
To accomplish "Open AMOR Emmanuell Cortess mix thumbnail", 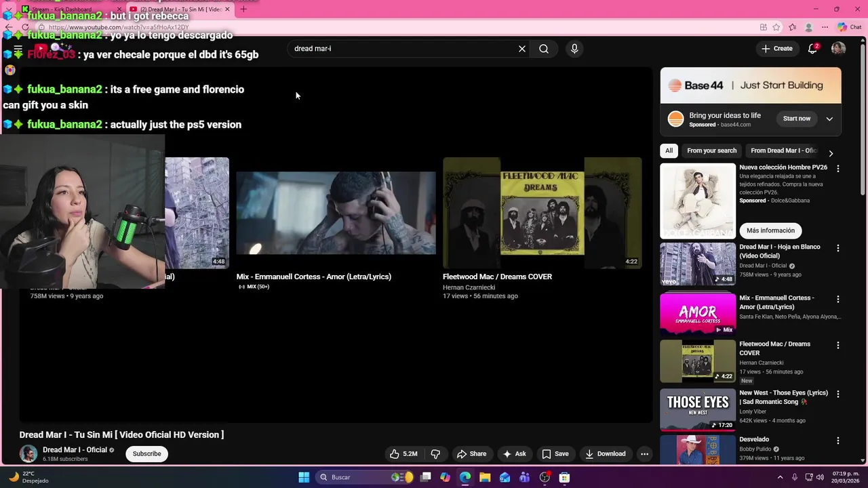I will coord(698,313).
